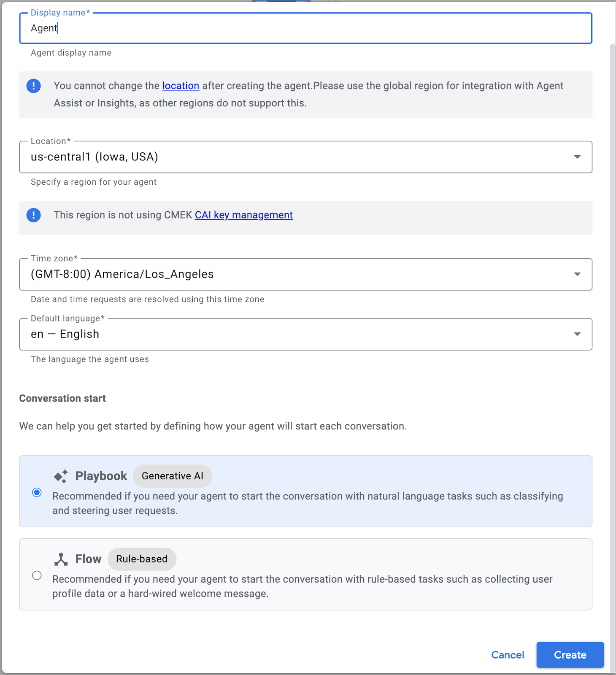
Task: Select the Playbook radio button
Action: (x=37, y=492)
